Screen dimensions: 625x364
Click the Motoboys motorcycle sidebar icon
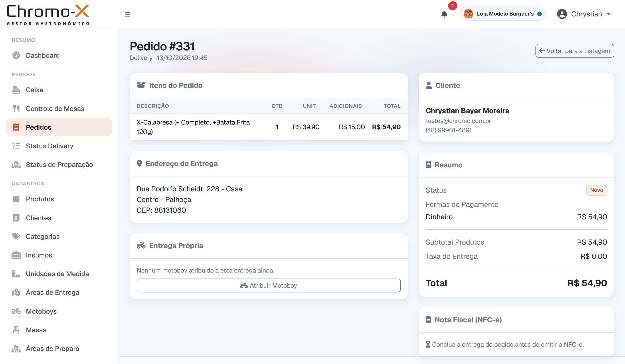[x=16, y=311]
